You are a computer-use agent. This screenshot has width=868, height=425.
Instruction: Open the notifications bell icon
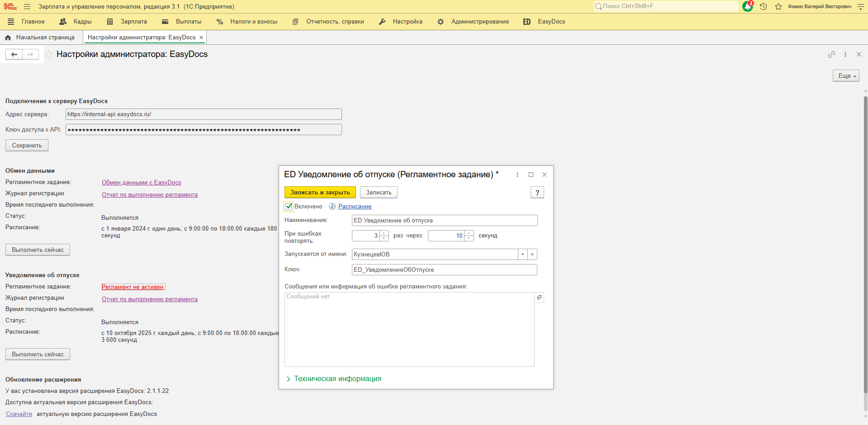[747, 6]
